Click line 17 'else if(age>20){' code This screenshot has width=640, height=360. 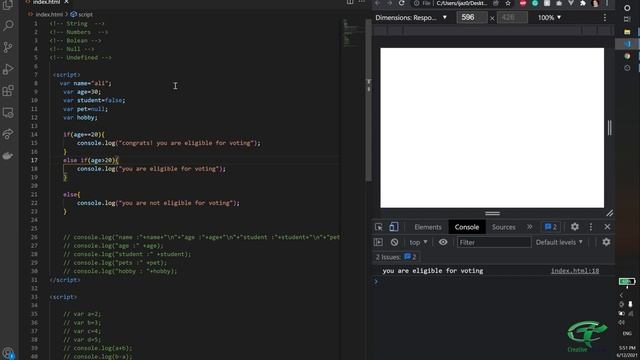pos(91,160)
